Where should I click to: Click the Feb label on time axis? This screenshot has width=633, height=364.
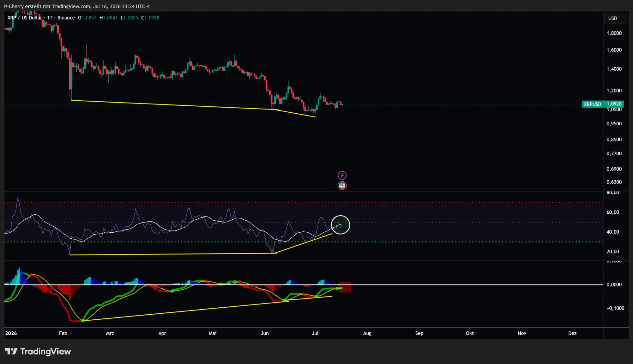[x=63, y=333]
